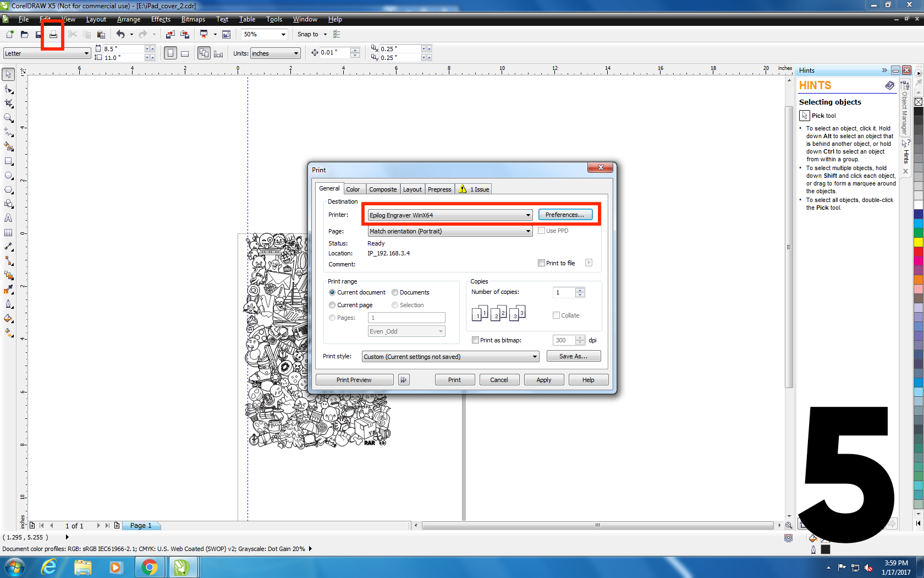Expand the zoom level combo box
Viewport: 924px width, 578px height.
click(284, 34)
